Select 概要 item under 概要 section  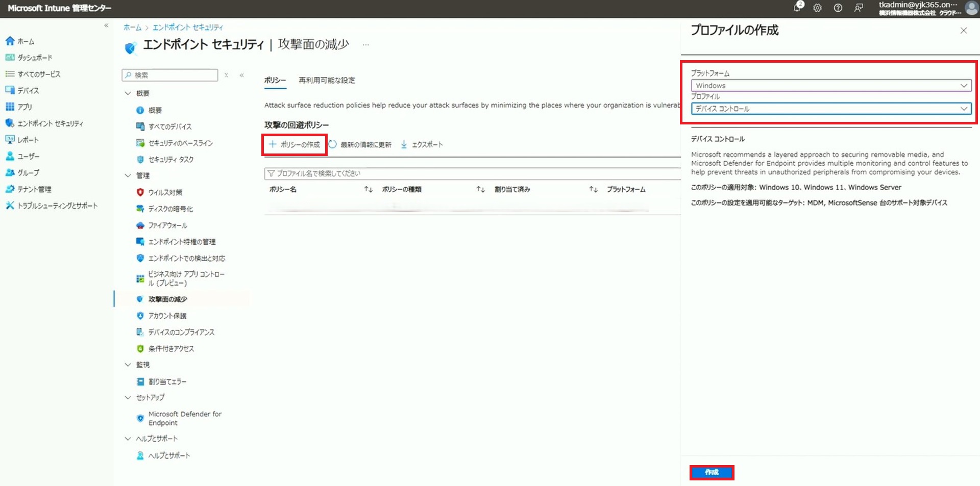pyautogui.click(x=155, y=110)
